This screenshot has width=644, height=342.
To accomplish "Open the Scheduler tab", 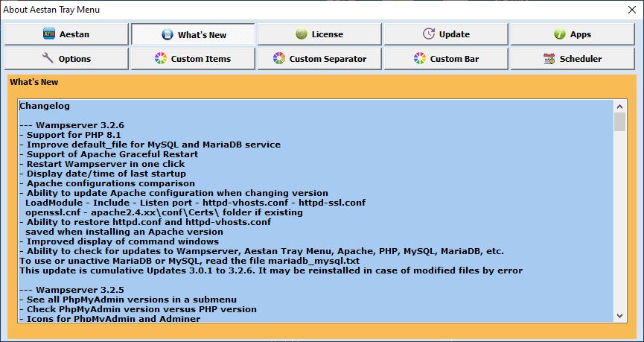I will (x=573, y=59).
